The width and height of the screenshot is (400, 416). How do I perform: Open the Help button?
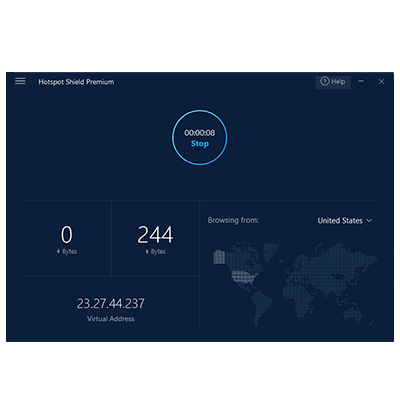tap(333, 82)
